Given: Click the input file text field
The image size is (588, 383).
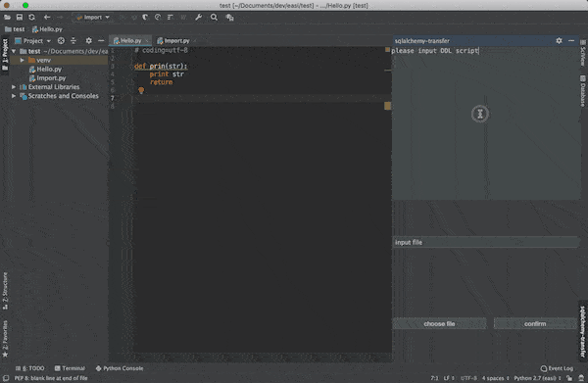Looking at the screenshot, I should pos(486,243).
